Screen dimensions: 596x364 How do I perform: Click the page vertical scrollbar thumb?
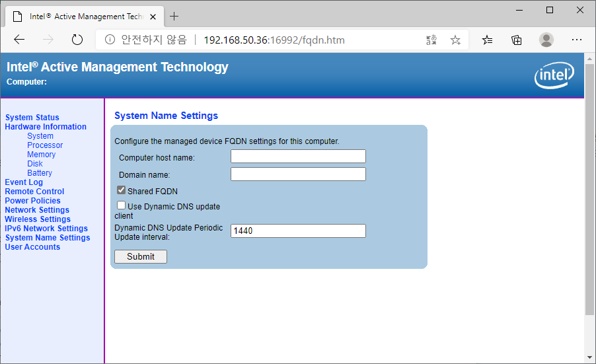pos(589,189)
